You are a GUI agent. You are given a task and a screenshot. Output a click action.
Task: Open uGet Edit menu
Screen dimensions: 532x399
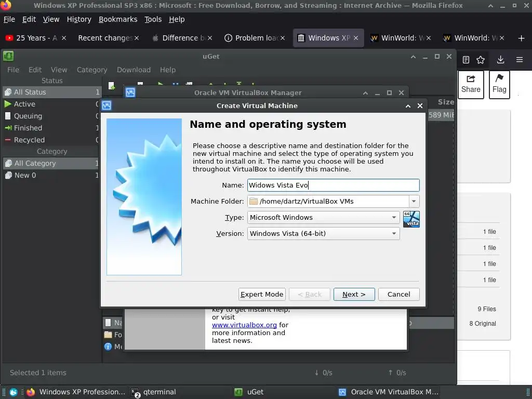(x=35, y=70)
